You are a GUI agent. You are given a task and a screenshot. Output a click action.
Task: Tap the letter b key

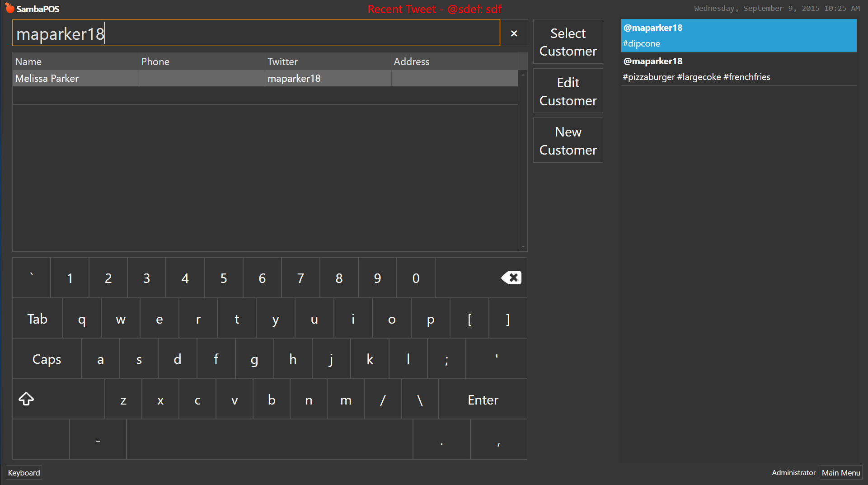click(272, 399)
